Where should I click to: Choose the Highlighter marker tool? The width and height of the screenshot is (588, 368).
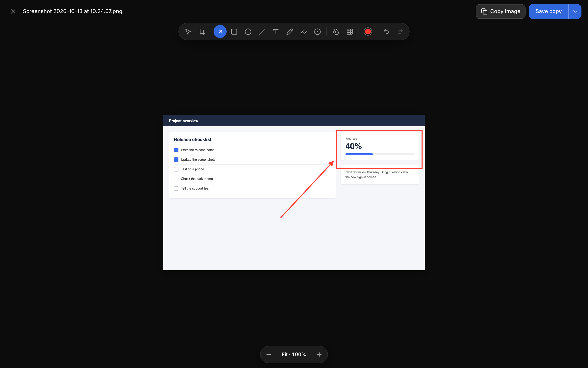[x=303, y=32]
